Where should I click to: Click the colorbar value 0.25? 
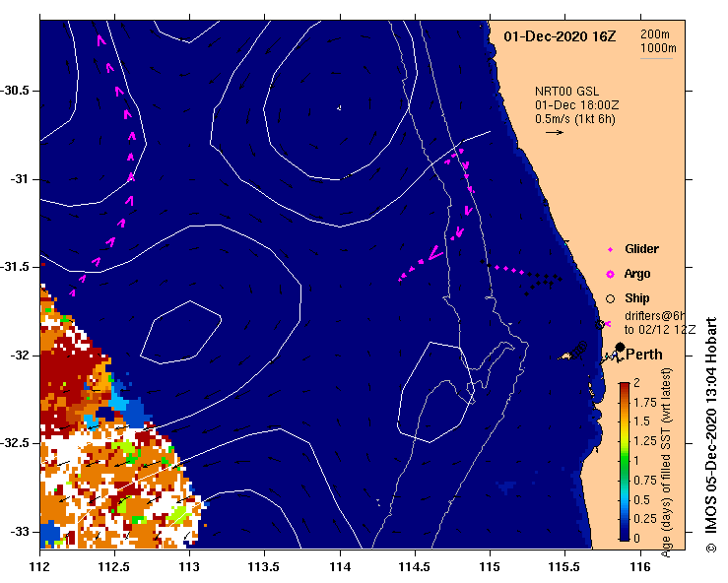tap(645, 519)
